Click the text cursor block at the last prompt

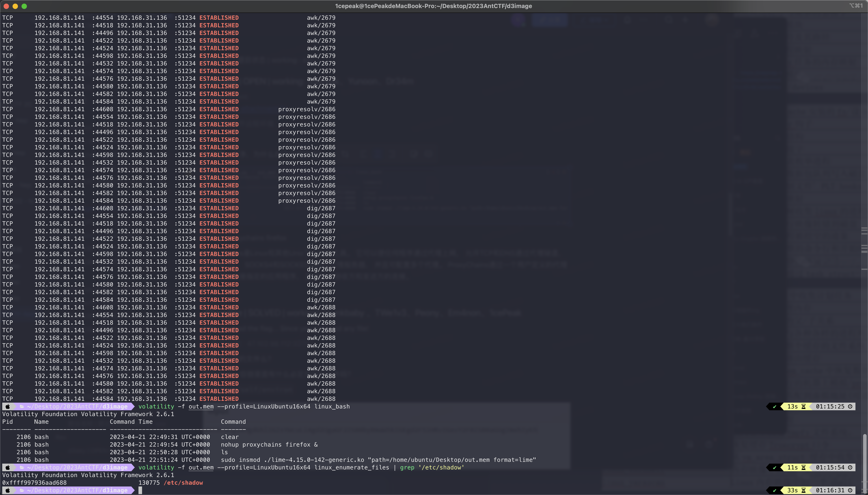point(140,490)
